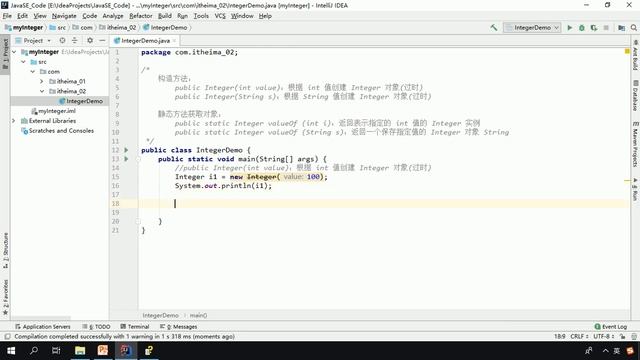Image resolution: width=640 pixels, height=360 pixels.
Task: Open the Terminal tool window
Action: pos(135,327)
